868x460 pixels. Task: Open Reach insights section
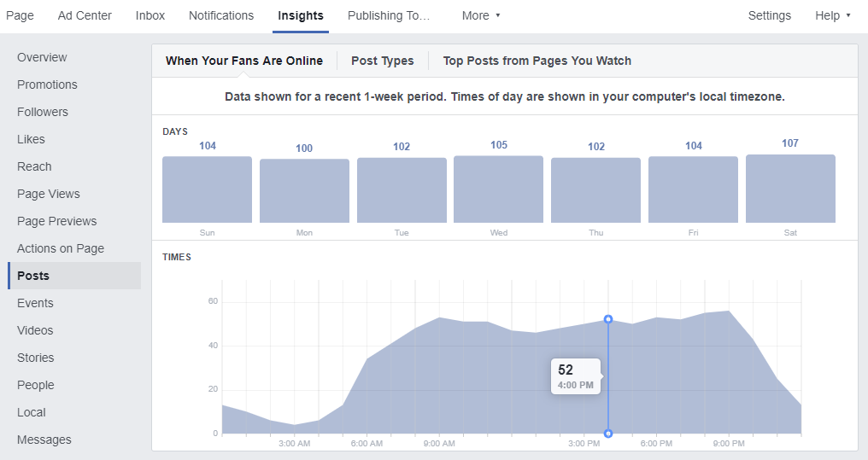[x=34, y=166]
